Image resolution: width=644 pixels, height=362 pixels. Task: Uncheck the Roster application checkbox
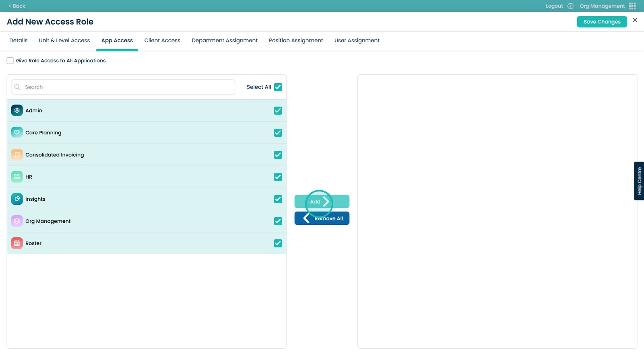[278, 243]
